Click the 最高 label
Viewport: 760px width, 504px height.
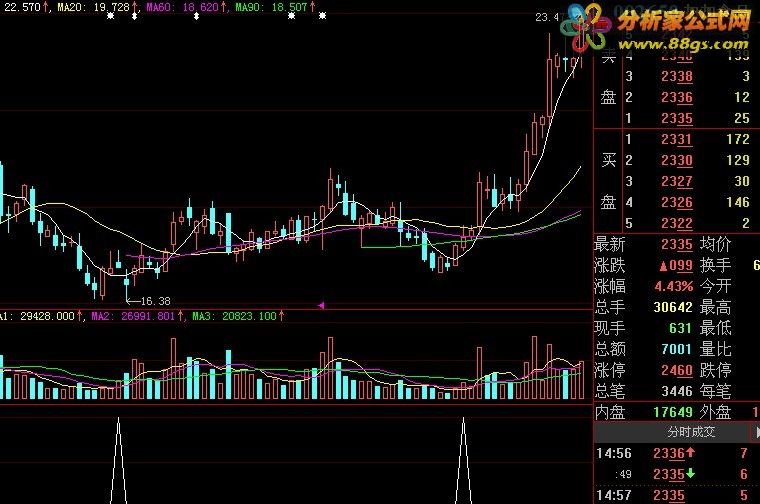click(x=715, y=307)
